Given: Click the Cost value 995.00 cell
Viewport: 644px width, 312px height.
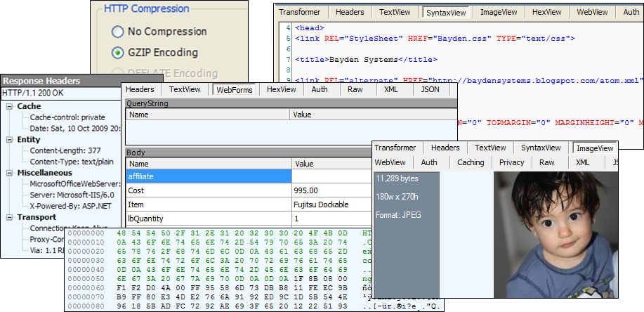Looking at the screenshot, I should pos(331,190).
